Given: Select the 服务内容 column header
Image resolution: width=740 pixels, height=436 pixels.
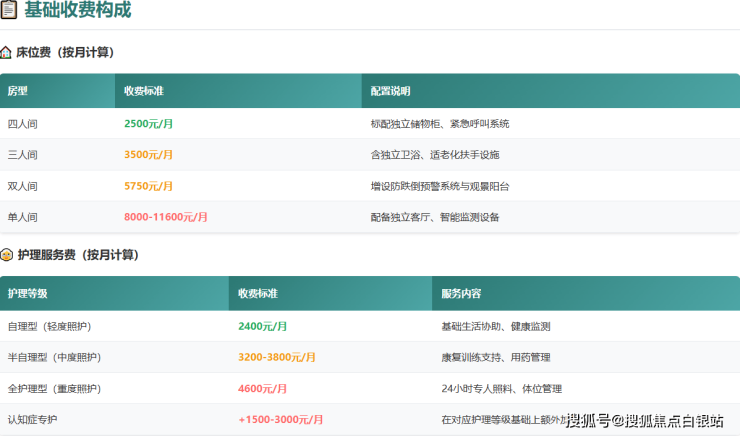Looking at the screenshot, I should pos(461,294).
